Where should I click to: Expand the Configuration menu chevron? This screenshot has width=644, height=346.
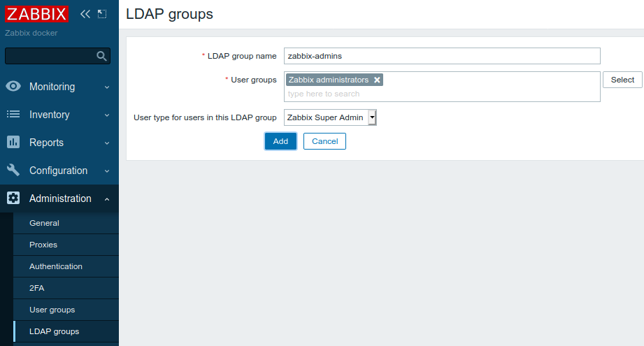[107, 171]
